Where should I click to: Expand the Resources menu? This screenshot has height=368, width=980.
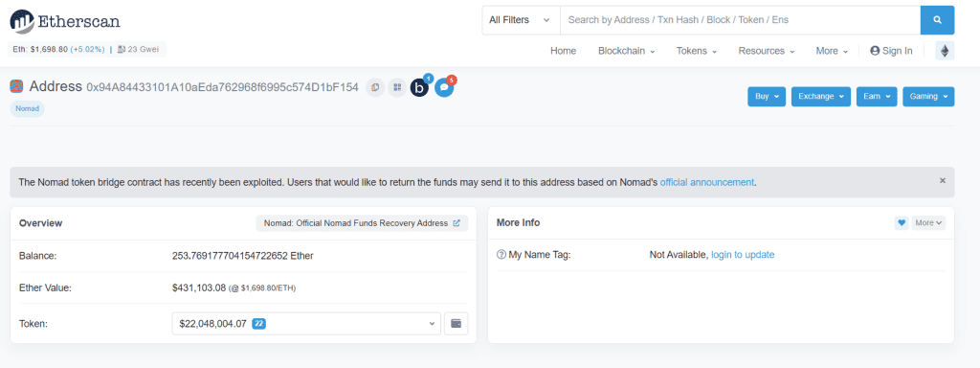[767, 51]
